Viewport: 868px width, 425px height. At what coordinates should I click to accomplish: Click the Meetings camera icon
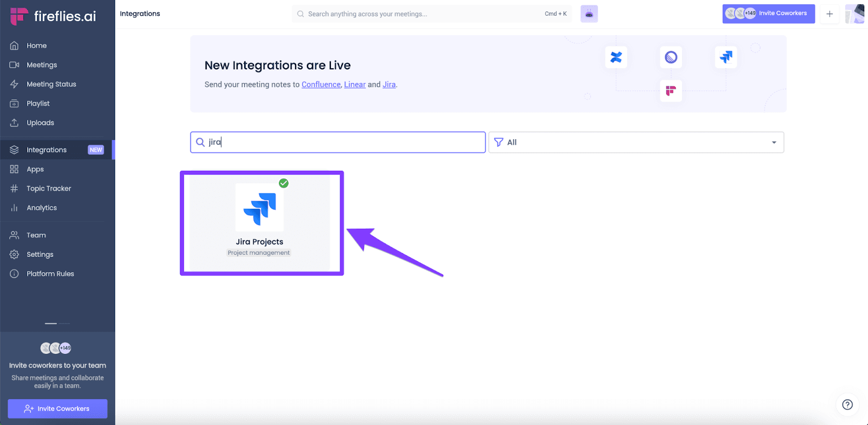click(x=15, y=65)
